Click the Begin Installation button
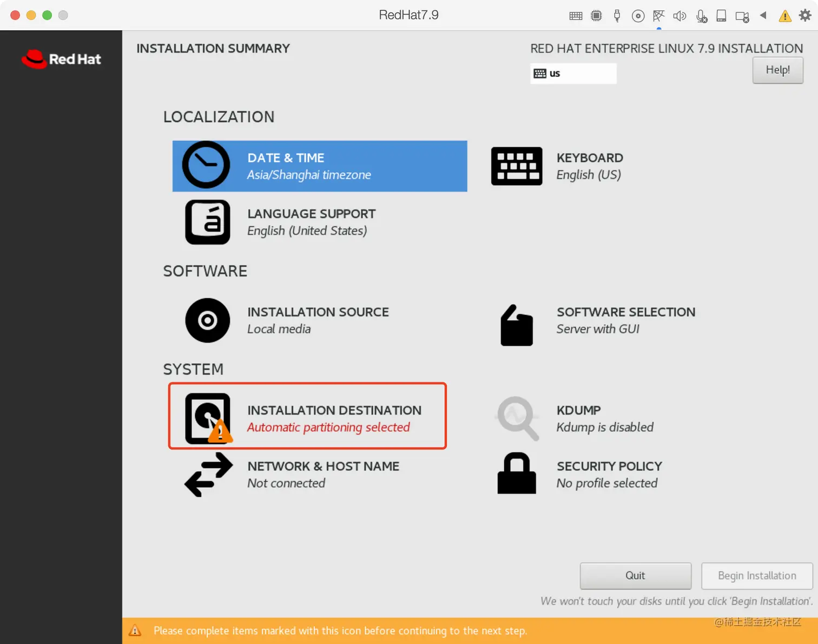The height and width of the screenshot is (644, 818). [x=757, y=576]
